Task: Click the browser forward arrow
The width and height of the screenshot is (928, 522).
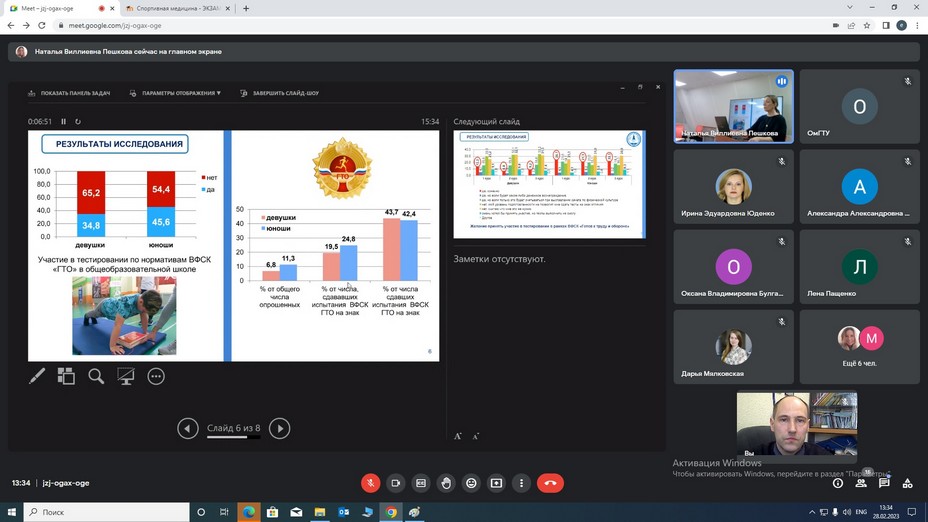Action: [x=26, y=25]
